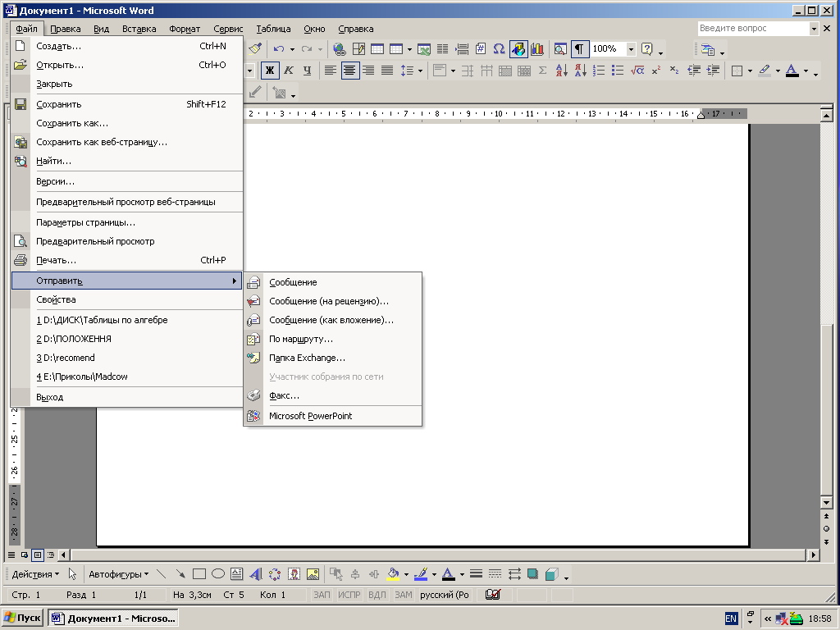Open Tables and Borders toolbar icon
The height and width of the screenshot is (630, 840).
[358, 49]
